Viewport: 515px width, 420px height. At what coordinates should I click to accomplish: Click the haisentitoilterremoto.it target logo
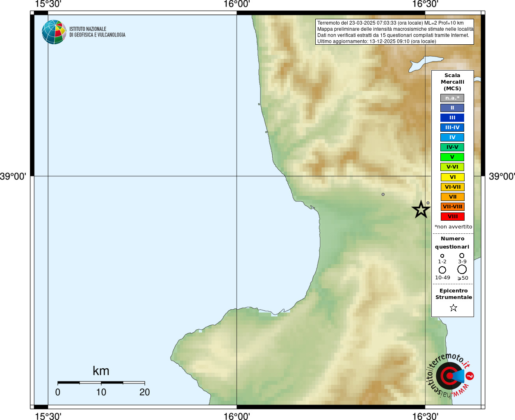(450, 375)
